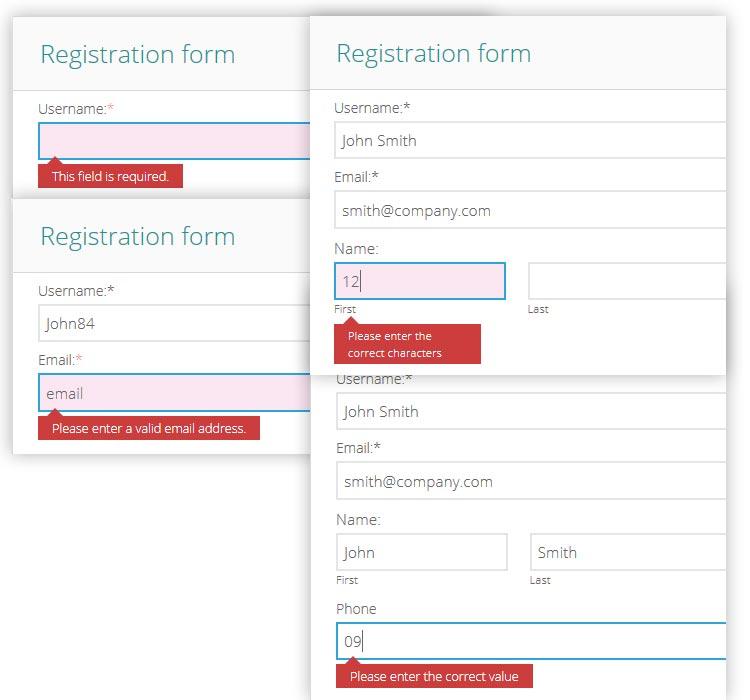This screenshot has width=750, height=700.
Task: Click the Last name field containing Smith
Action: coord(628,552)
